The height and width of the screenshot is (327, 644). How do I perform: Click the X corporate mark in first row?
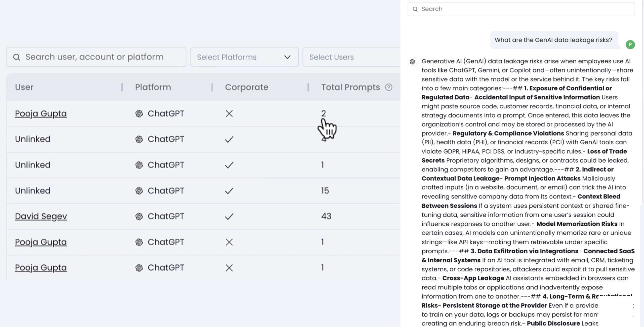click(x=229, y=114)
